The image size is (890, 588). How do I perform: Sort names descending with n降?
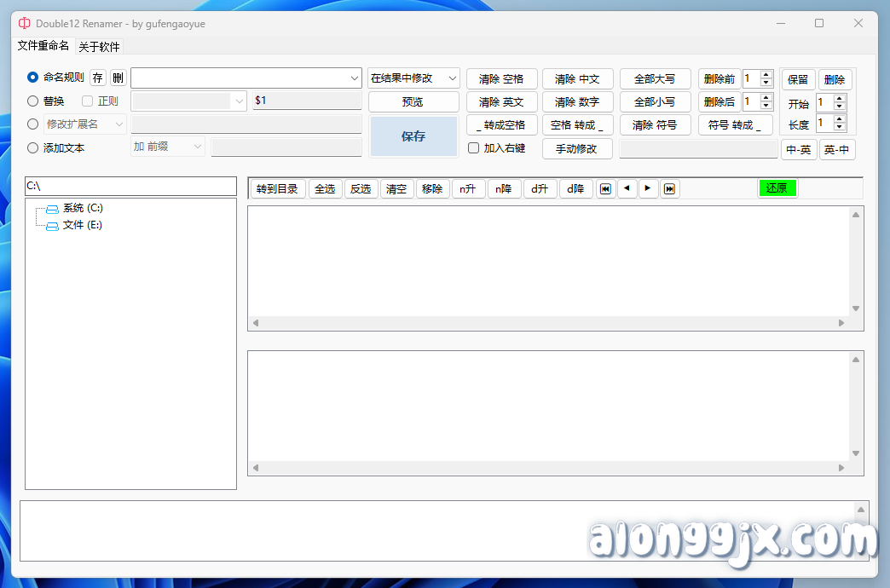click(x=504, y=188)
